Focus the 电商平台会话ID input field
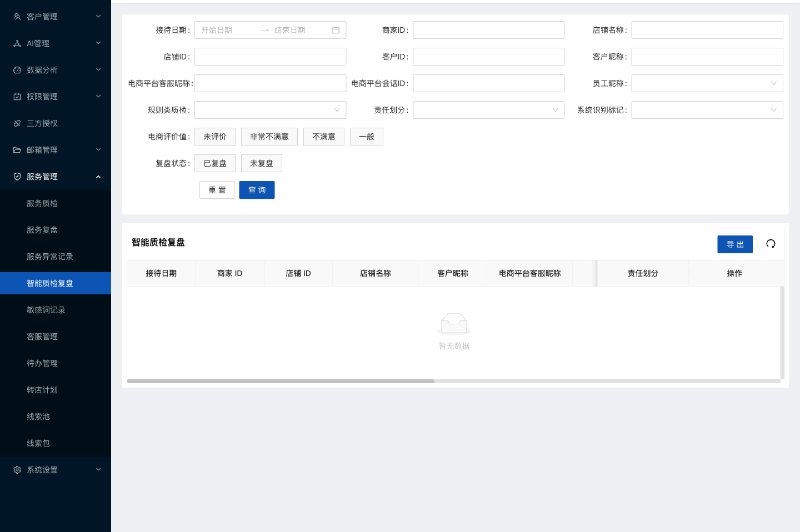The width and height of the screenshot is (800, 532). pos(489,83)
